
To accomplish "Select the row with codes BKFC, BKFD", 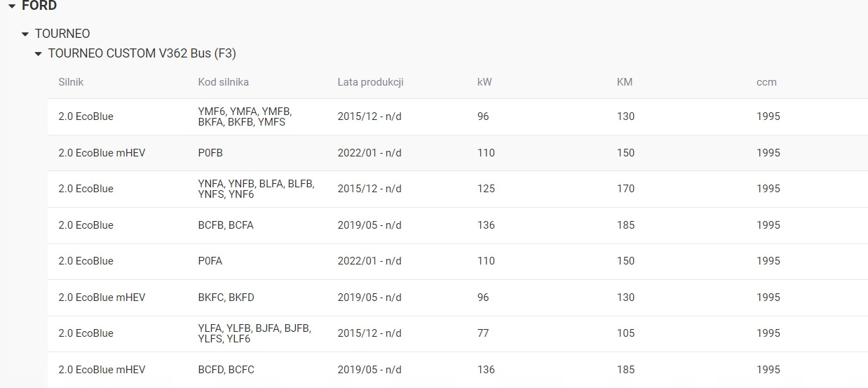I will [x=226, y=297].
